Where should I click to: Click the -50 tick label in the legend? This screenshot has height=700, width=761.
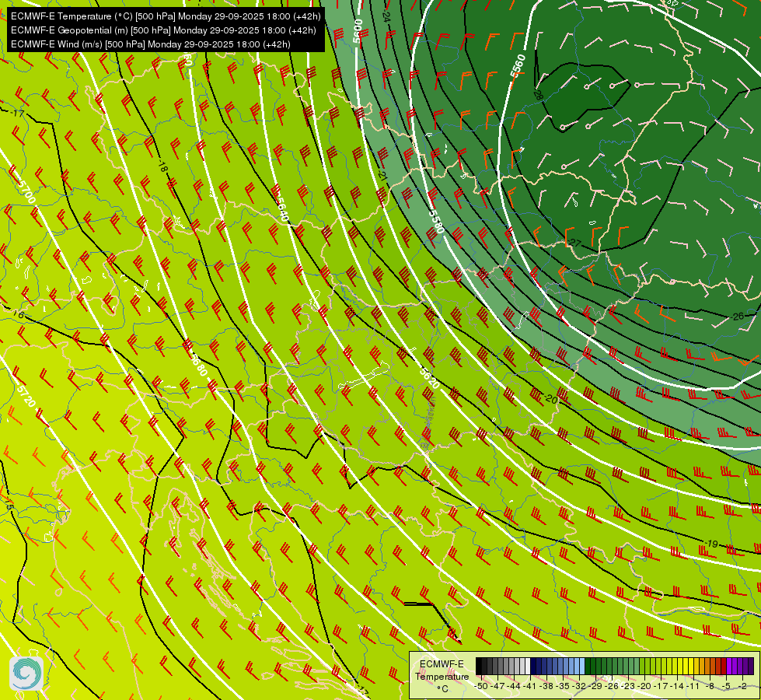tap(481, 686)
